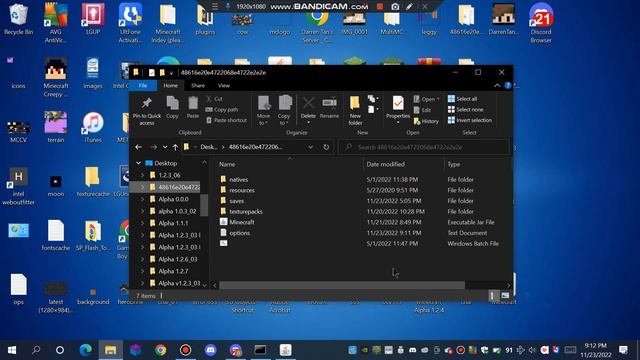The height and width of the screenshot is (360, 640).
Task: Select the saves folder
Action: pyautogui.click(x=236, y=201)
